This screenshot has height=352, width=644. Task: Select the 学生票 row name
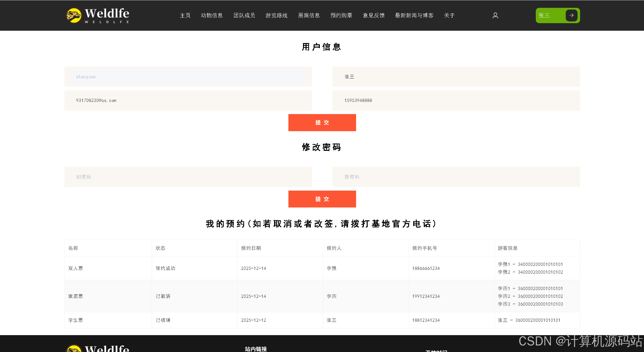point(76,320)
